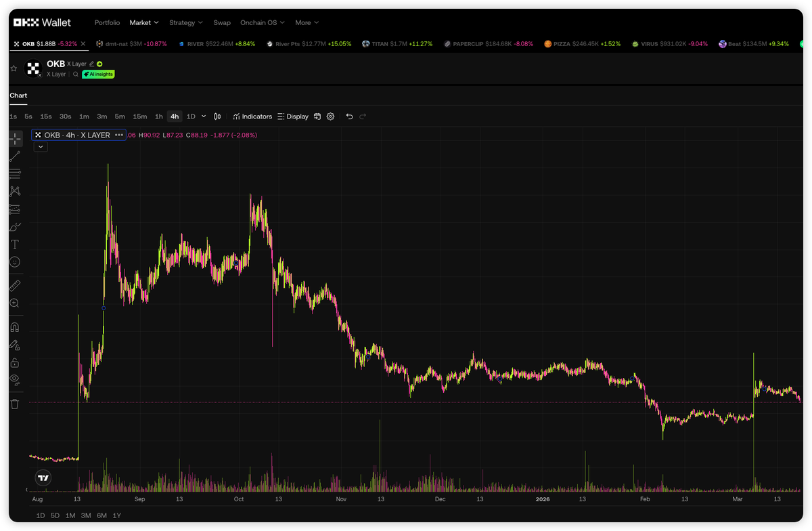812x531 pixels.
Task: Click the search icon under OKB
Action: click(x=76, y=75)
